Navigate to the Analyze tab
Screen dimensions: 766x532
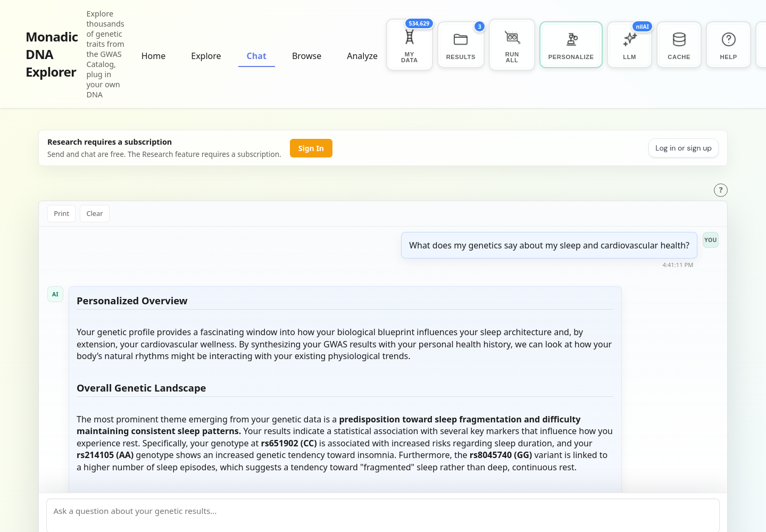(362, 56)
